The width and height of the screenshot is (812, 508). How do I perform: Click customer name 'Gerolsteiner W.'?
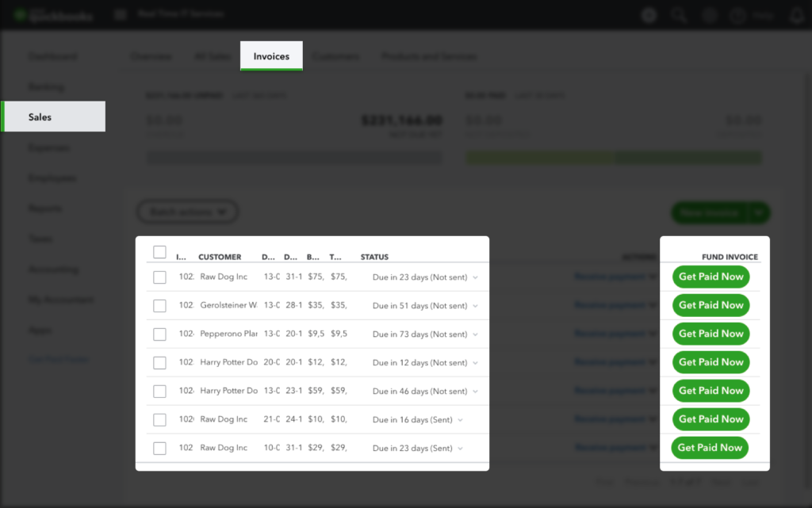coord(228,305)
